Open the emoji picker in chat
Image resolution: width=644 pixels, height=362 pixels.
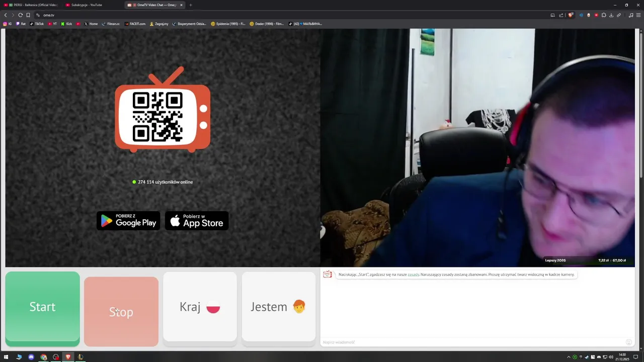628,342
